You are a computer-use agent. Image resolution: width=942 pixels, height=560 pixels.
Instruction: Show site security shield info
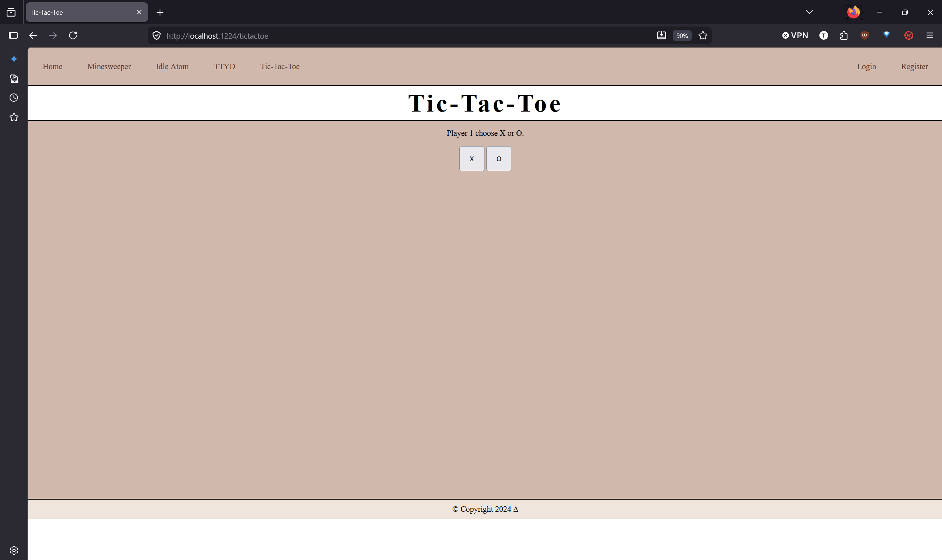pos(157,35)
